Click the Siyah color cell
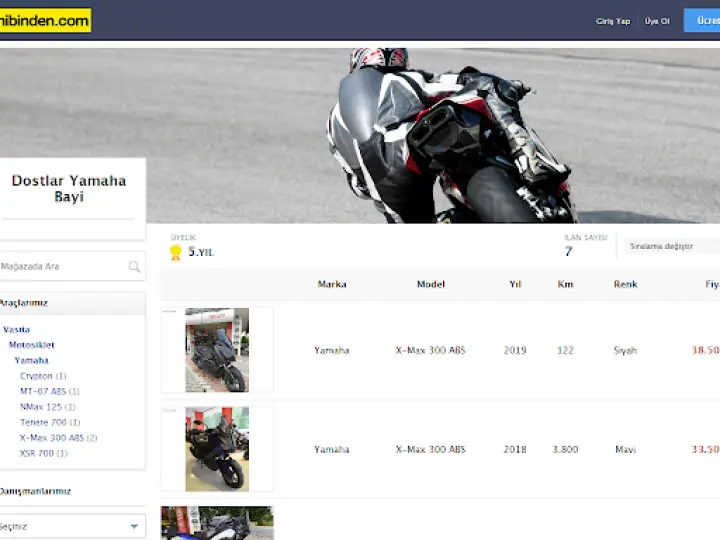The height and width of the screenshot is (540, 720). (x=625, y=350)
